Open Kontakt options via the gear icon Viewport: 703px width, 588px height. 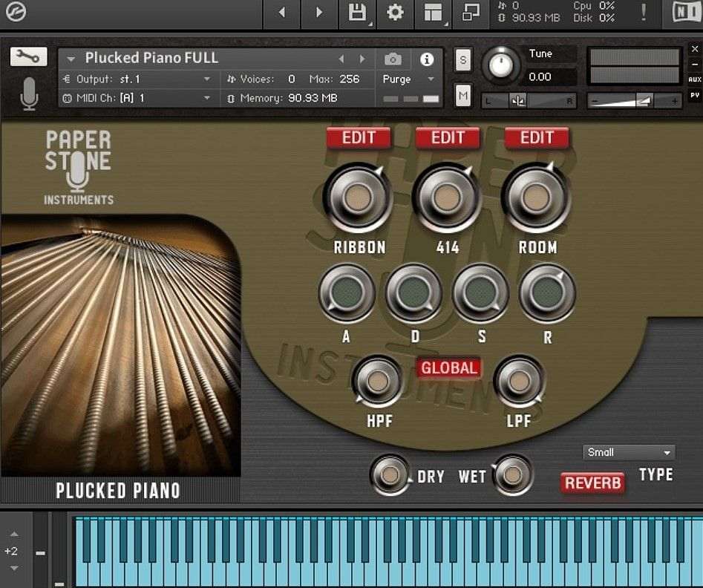[x=394, y=12]
